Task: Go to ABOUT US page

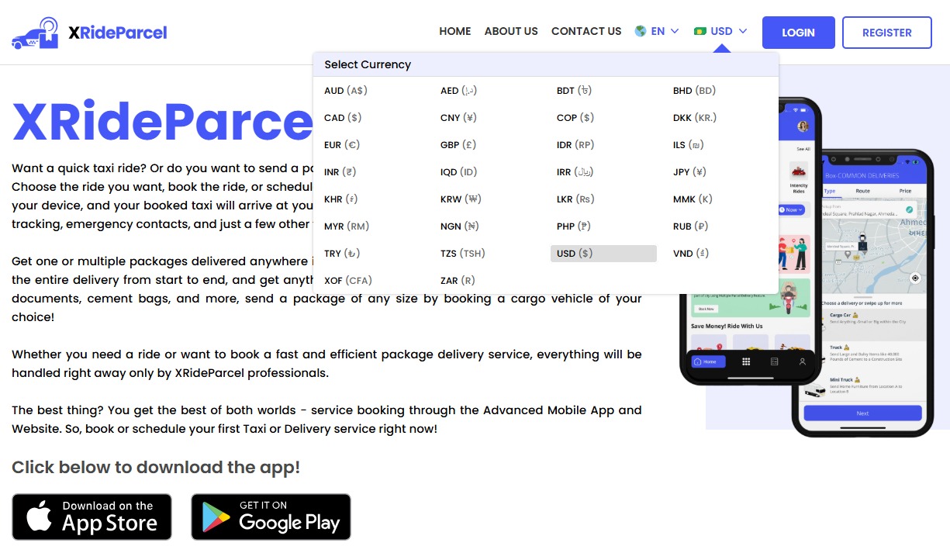Action: point(511,31)
